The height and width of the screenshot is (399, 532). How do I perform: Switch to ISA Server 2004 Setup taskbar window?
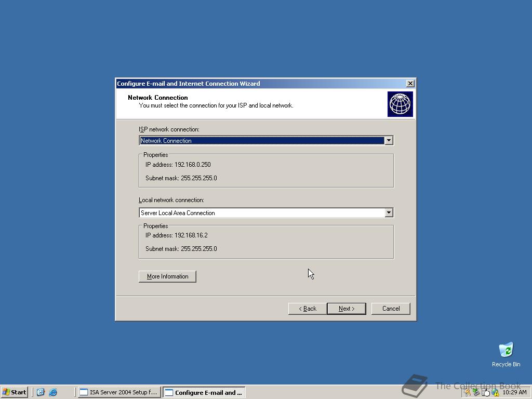(119, 392)
